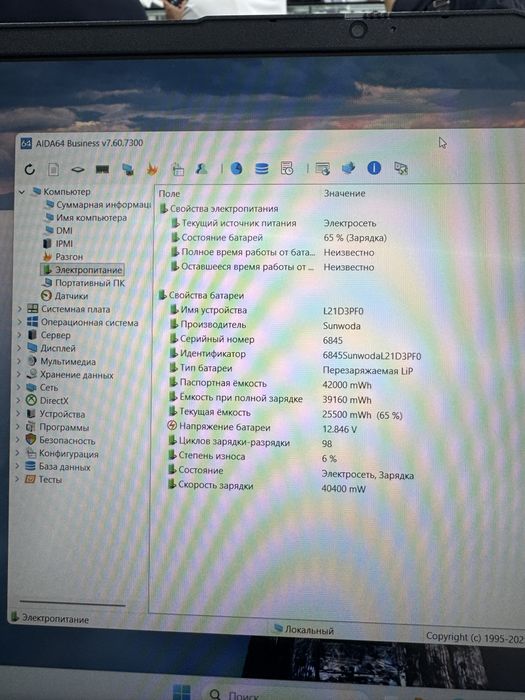This screenshot has width=525, height=700.
Task: Open the Report page icon
Action: (54, 170)
